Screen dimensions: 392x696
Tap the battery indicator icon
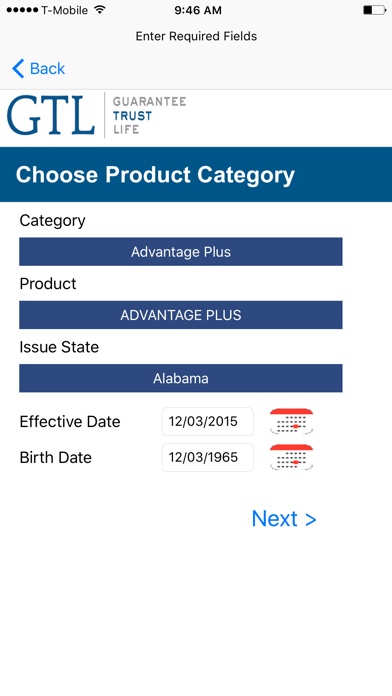coord(374,10)
